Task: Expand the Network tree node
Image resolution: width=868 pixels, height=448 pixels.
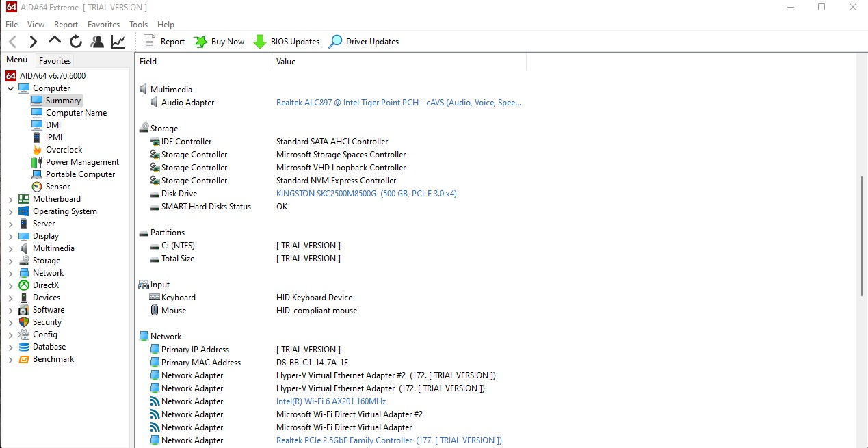Action: pyautogui.click(x=11, y=274)
